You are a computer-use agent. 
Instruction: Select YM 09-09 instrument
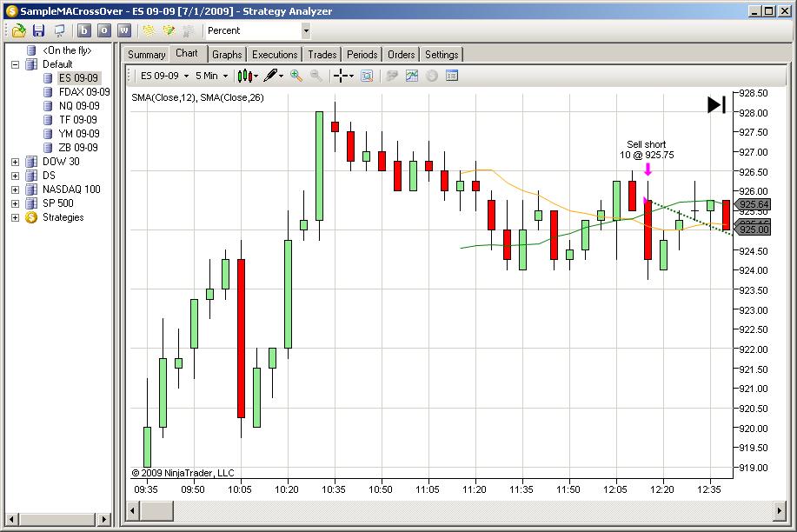(x=79, y=134)
